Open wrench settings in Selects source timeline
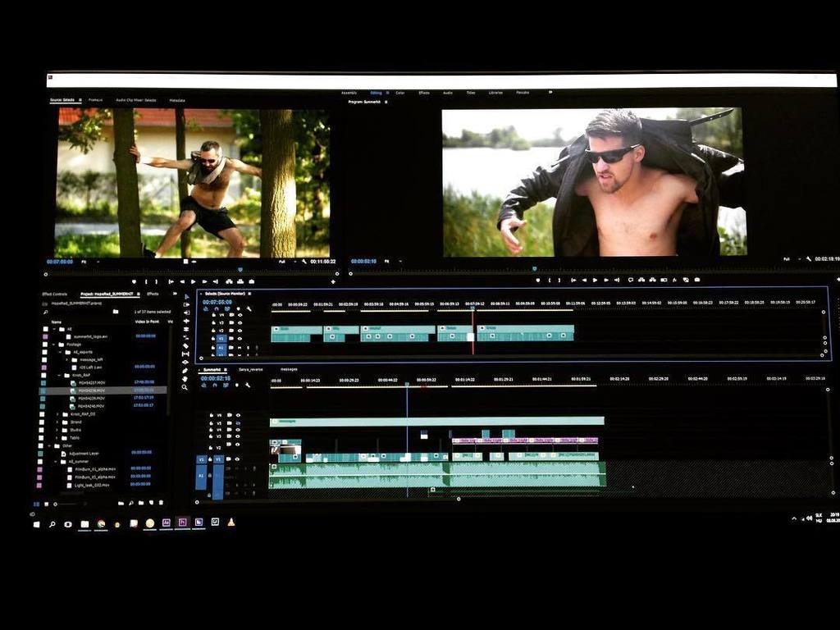The height and width of the screenshot is (630, 840). point(249,308)
